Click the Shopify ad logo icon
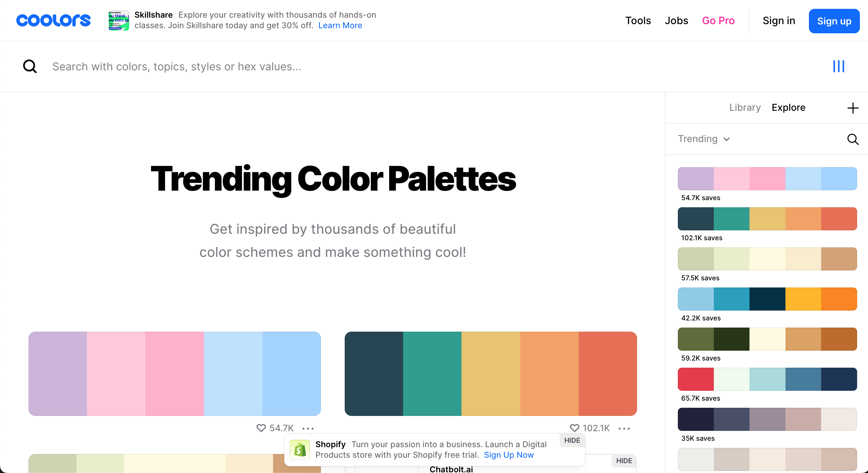Image resolution: width=868 pixels, height=473 pixels. [300, 450]
